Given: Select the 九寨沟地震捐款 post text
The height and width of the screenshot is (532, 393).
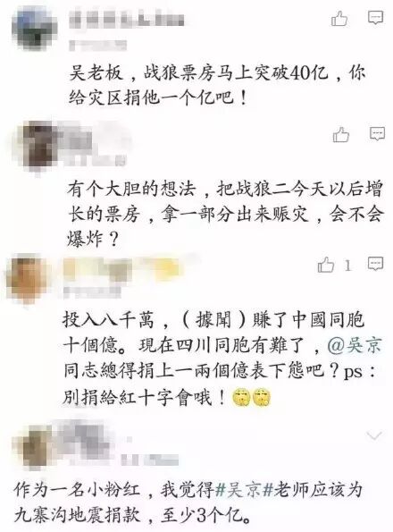Looking at the screenshot, I should pyautogui.click(x=188, y=502).
